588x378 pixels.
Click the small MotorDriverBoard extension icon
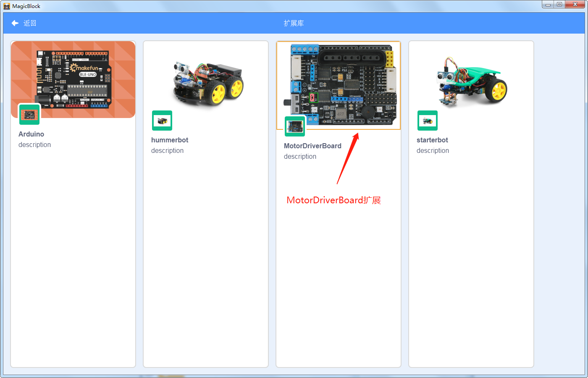[295, 126]
